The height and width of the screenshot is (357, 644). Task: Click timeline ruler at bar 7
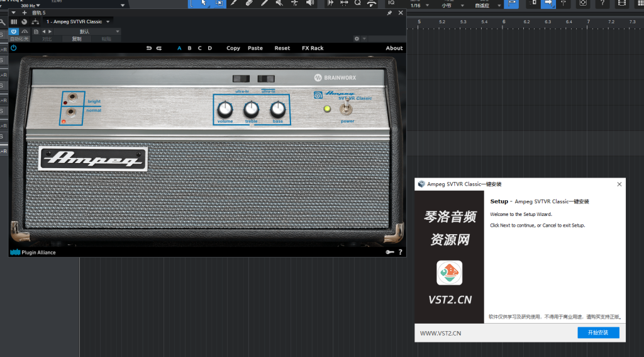pos(588,22)
